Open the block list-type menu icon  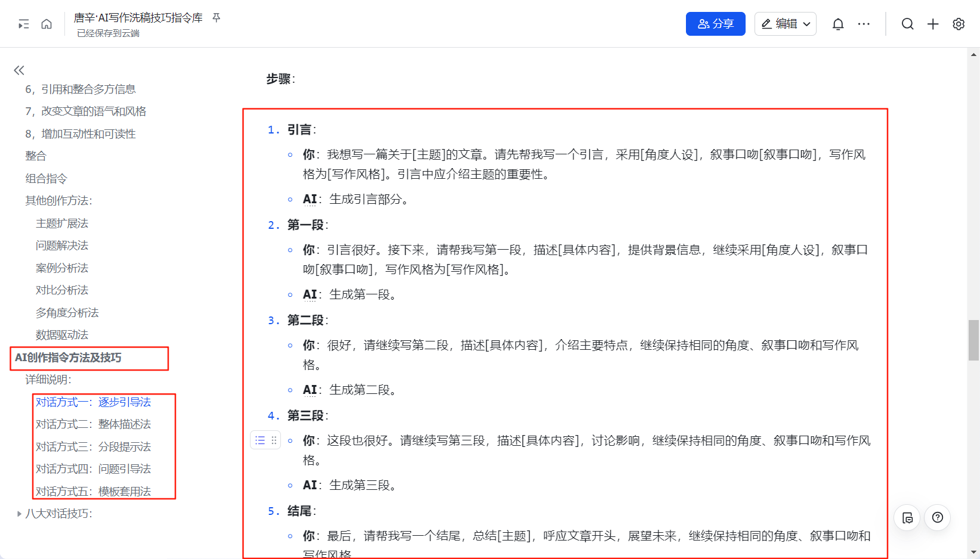[x=260, y=440]
